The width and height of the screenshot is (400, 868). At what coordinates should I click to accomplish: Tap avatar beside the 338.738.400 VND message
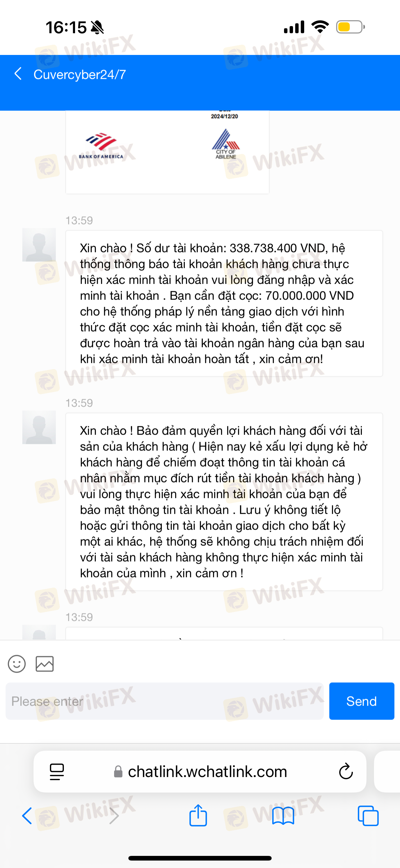coord(39,245)
